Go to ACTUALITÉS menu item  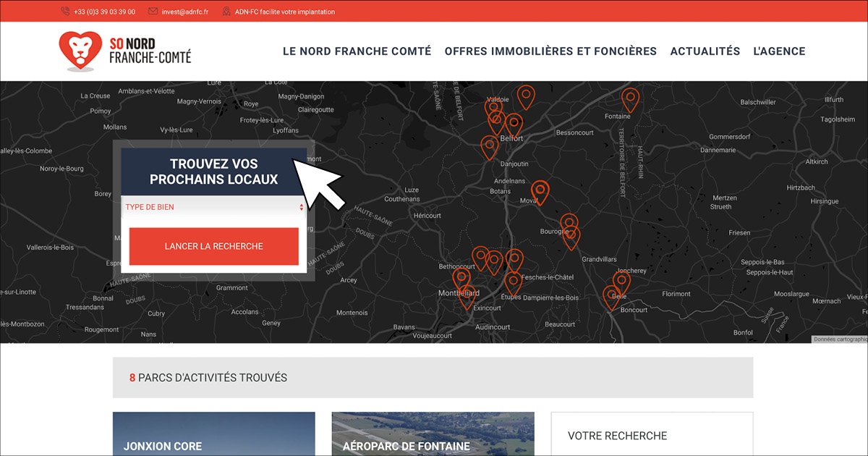tap(705, 51)
